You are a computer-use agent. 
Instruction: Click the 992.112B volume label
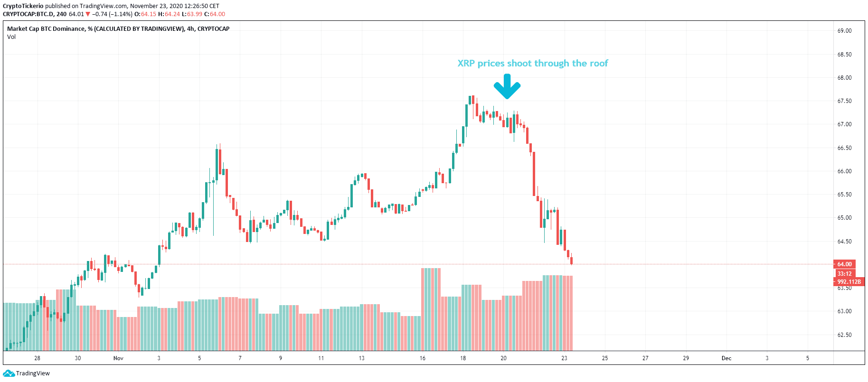point(849,282)
